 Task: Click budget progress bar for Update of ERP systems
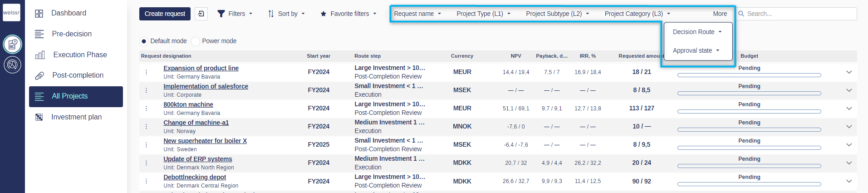749,166
